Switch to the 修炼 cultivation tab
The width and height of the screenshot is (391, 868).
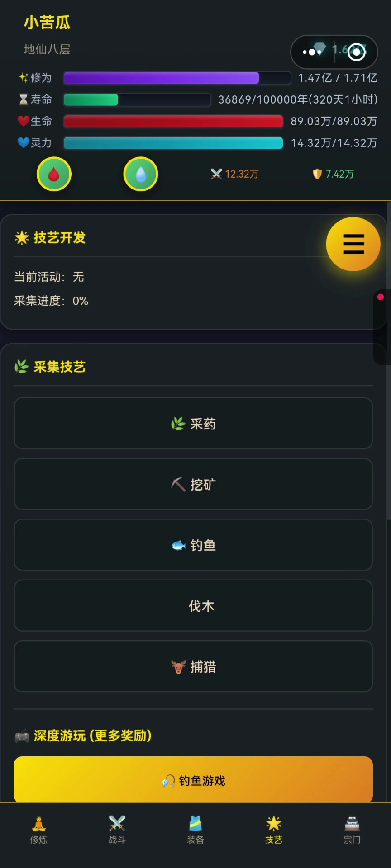coord(39,830)
